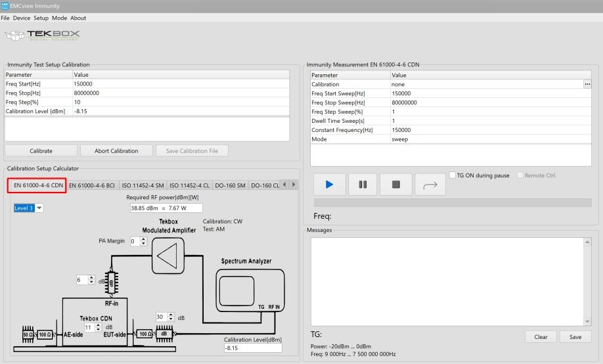
Task: Toggle the Remote Ctrl. checkbox
Action: [x=520, y=175]
